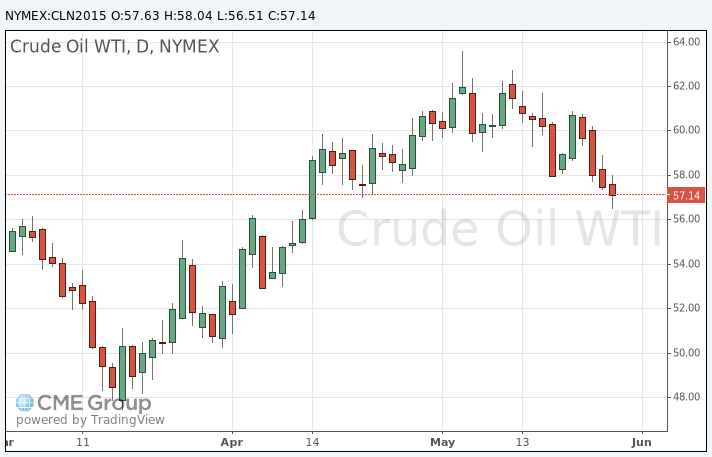Screen dimensions: 712x457
Task: Click the 60.00 price axis label
Action: [x=686, y=130]
